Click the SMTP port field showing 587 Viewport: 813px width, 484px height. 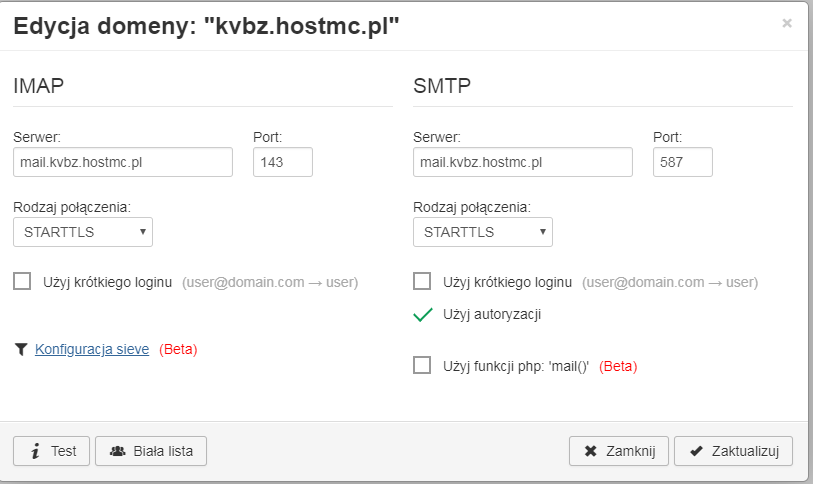pos(683,162)
